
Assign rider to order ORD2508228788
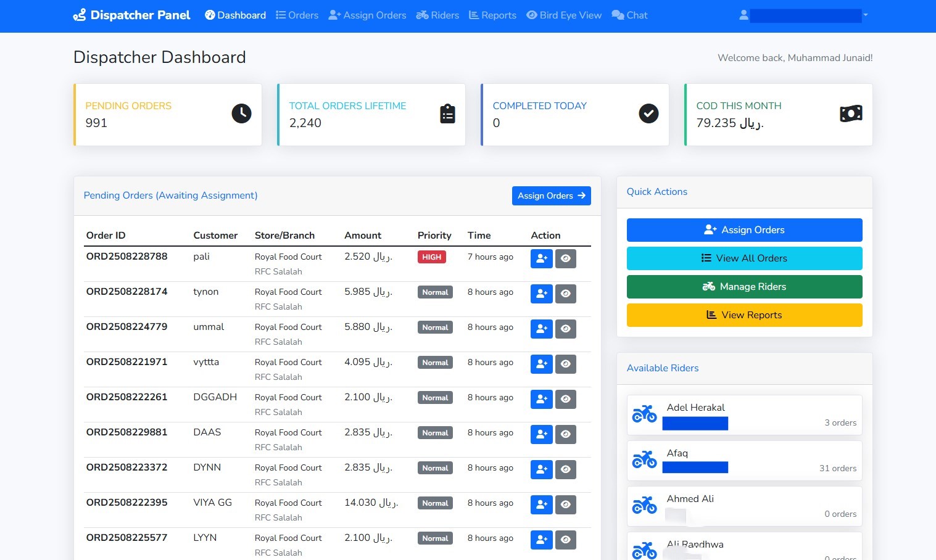(x=542, y=258)
